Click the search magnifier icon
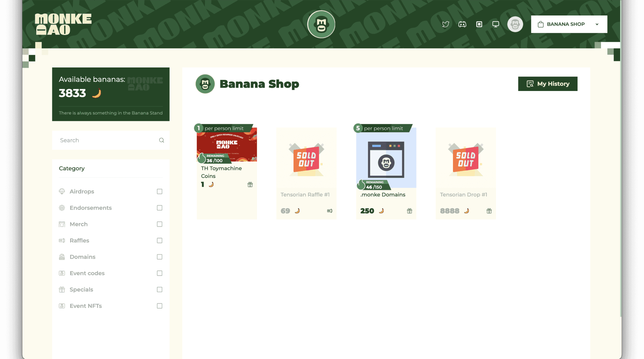 click(x=162, y=140)
